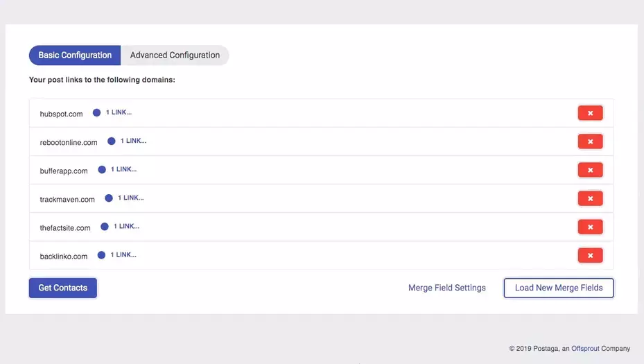Click Load New Merge Fields button

click(559, 288)
